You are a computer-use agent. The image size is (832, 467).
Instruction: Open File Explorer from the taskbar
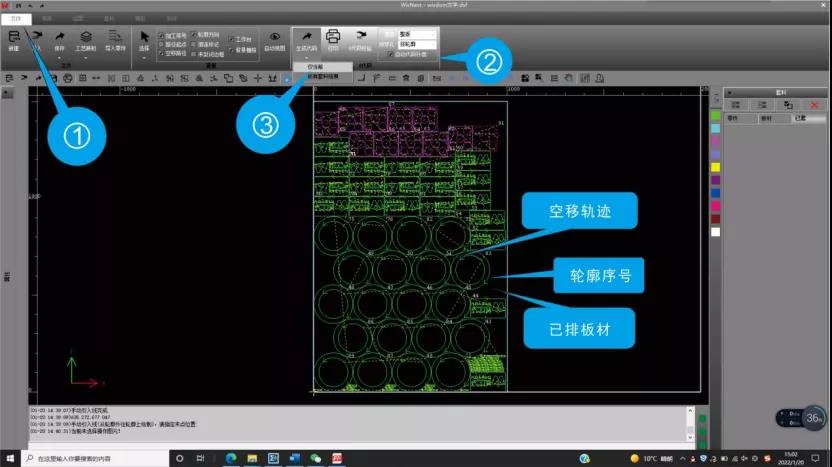click(252, 458)
